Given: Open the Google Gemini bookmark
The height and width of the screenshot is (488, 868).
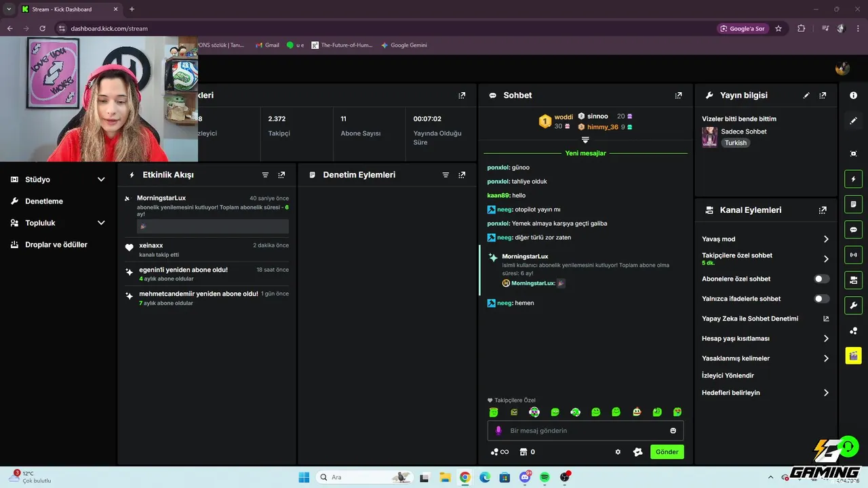Looking at the screenshot, I should [x=404, y=45].
